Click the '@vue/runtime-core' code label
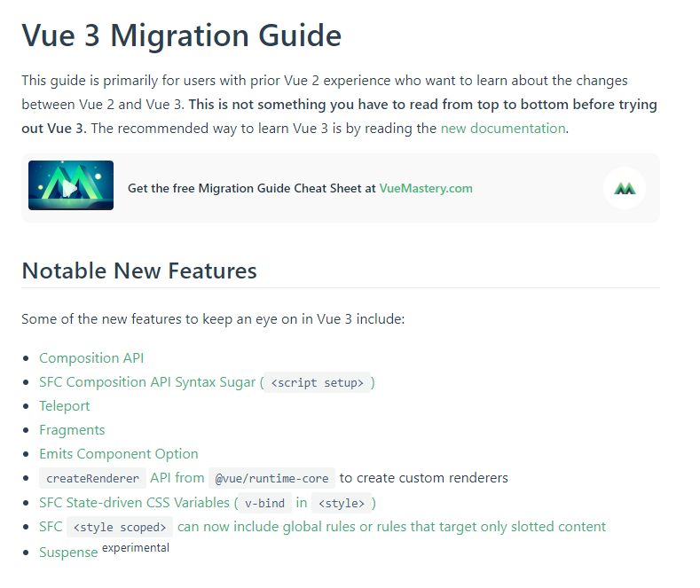Screen dimensions: 700x588 click(x=271, y=478)
